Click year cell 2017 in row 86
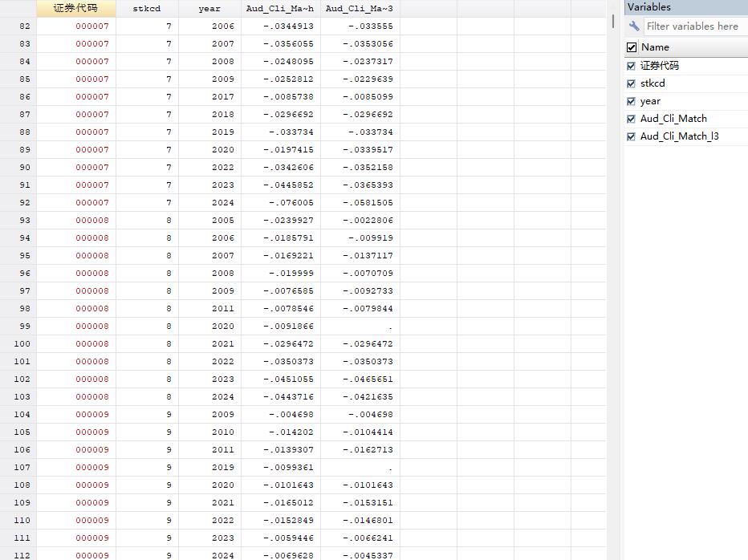Viewport: 748px width, 560px height. pos(210,97)
